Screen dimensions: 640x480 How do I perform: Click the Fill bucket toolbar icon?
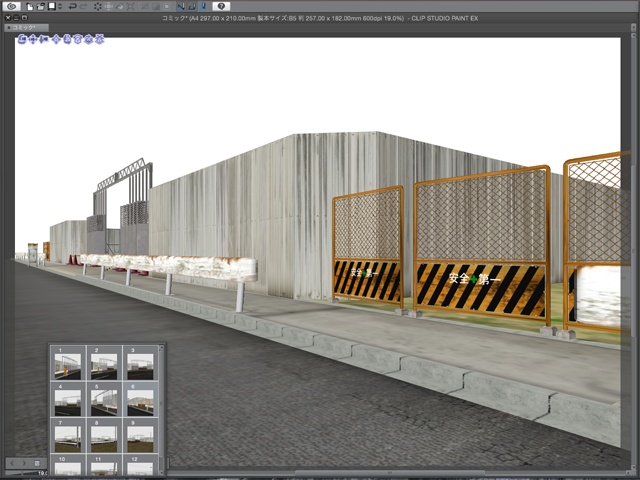coord(120,7)
